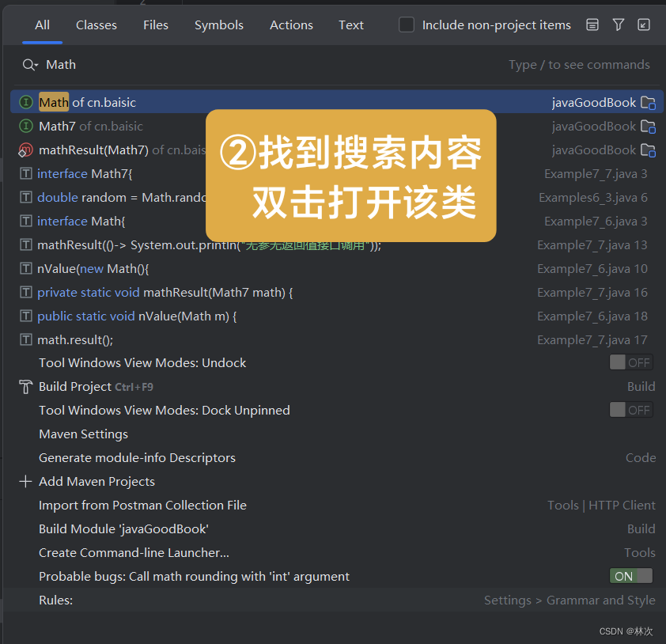The height and width of the screenshot is (644, 666).
Task: Select 'double random = Math.rando' result
Action: click(337, 198)
